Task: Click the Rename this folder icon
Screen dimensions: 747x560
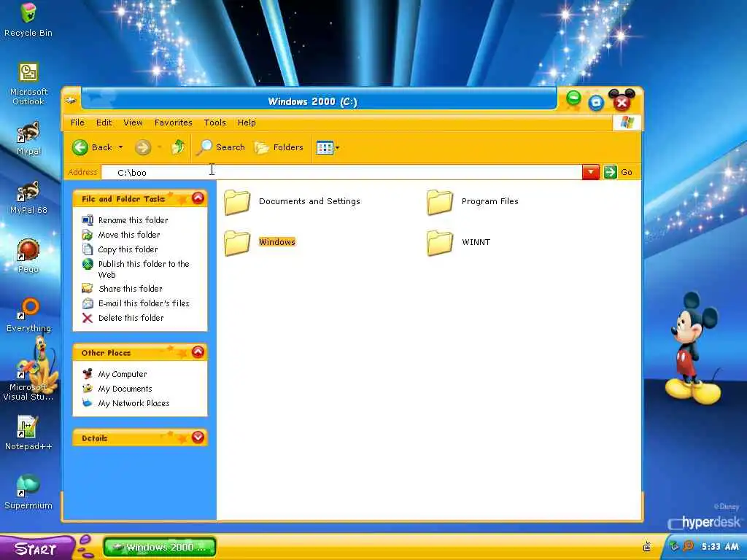Action: tap(88, 220)
